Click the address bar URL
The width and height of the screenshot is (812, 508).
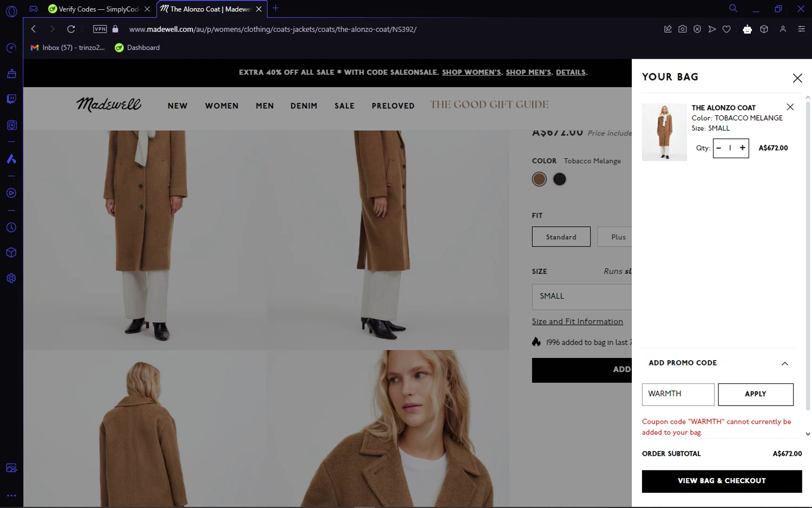273,29
